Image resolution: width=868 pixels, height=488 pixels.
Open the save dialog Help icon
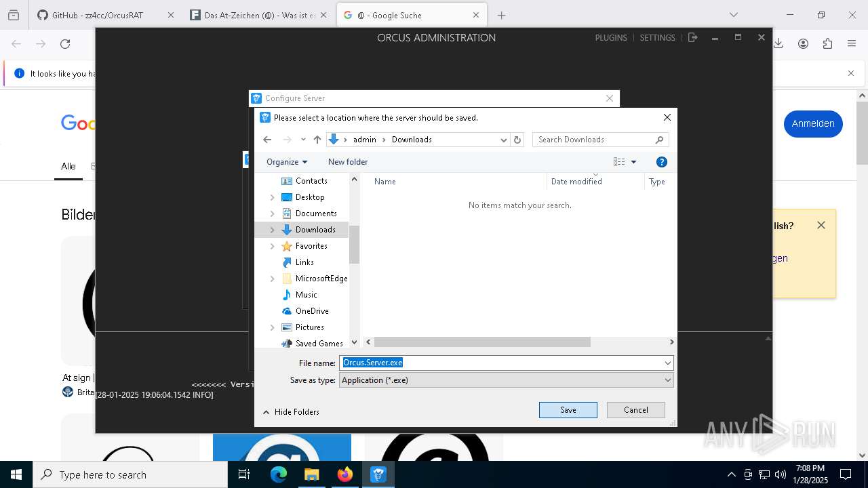[x=662, y=162]
